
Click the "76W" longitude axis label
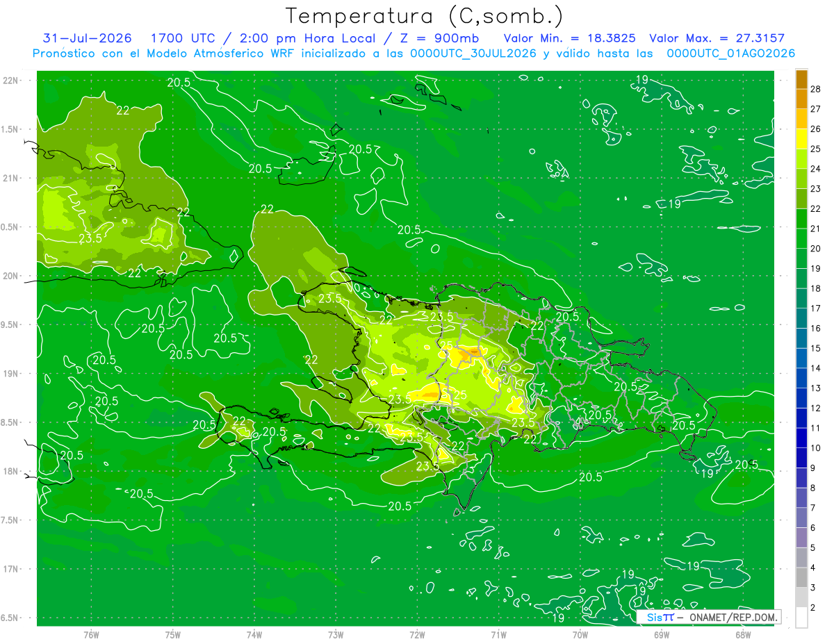[91, 634]
